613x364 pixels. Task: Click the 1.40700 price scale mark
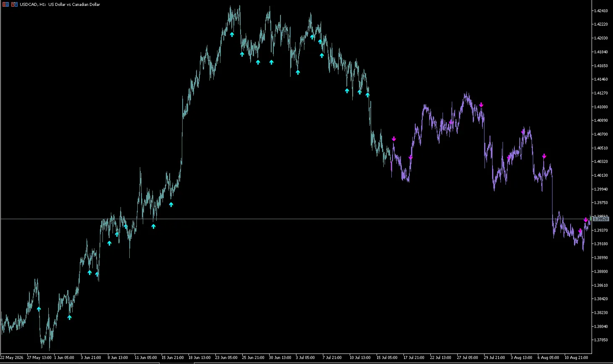pos(602,134)
